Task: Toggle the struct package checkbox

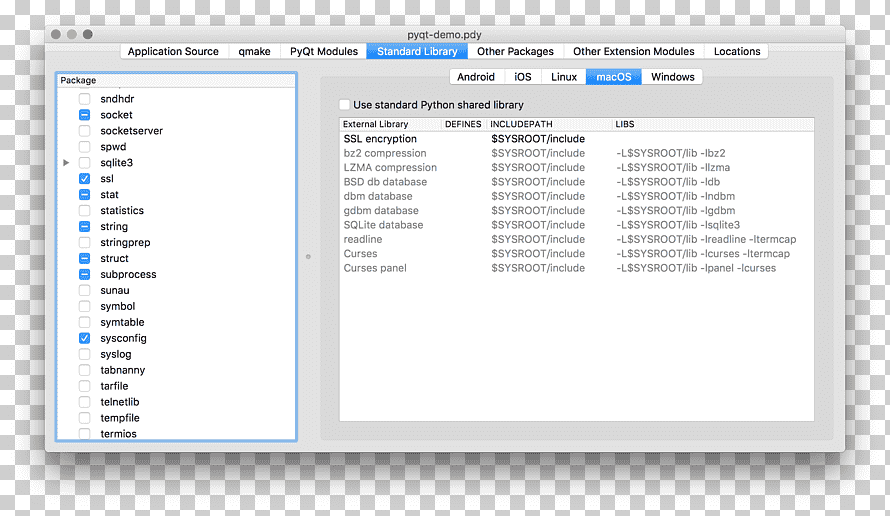Action: [x=85, y=258]
